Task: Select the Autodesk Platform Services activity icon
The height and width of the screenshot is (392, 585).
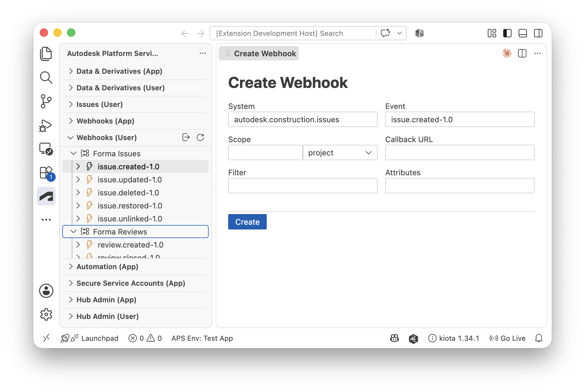Action: pyautogui.click(x=46, y=196)
